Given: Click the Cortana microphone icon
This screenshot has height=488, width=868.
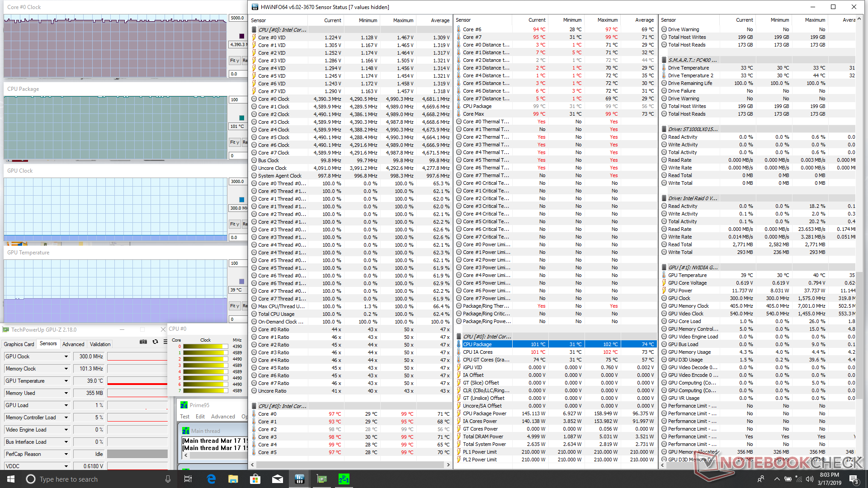Looking at the screenshot, I should [x=168, y=479].
